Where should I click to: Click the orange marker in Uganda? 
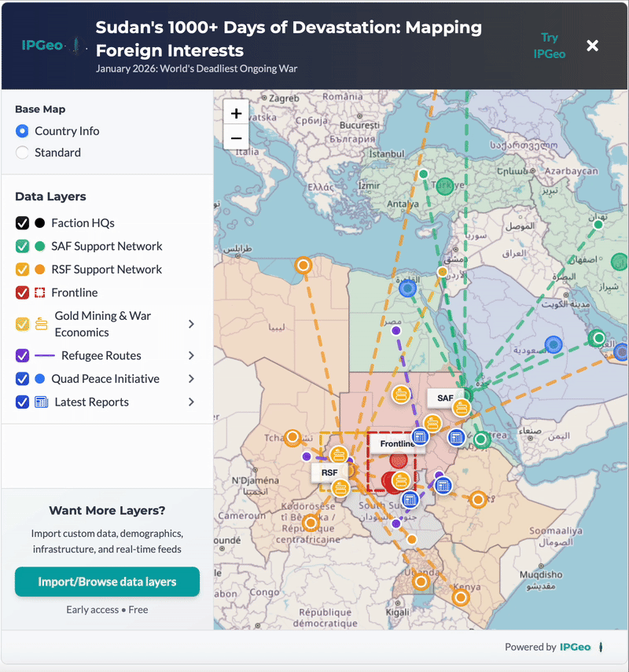(x=421, y=582)
